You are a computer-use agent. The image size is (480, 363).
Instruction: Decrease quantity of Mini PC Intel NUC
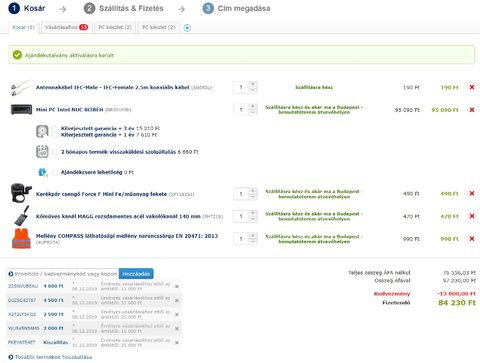click(253, 112)
